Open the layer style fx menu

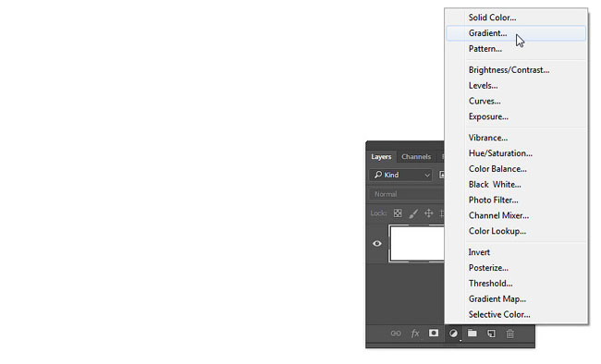pos(415,334)
